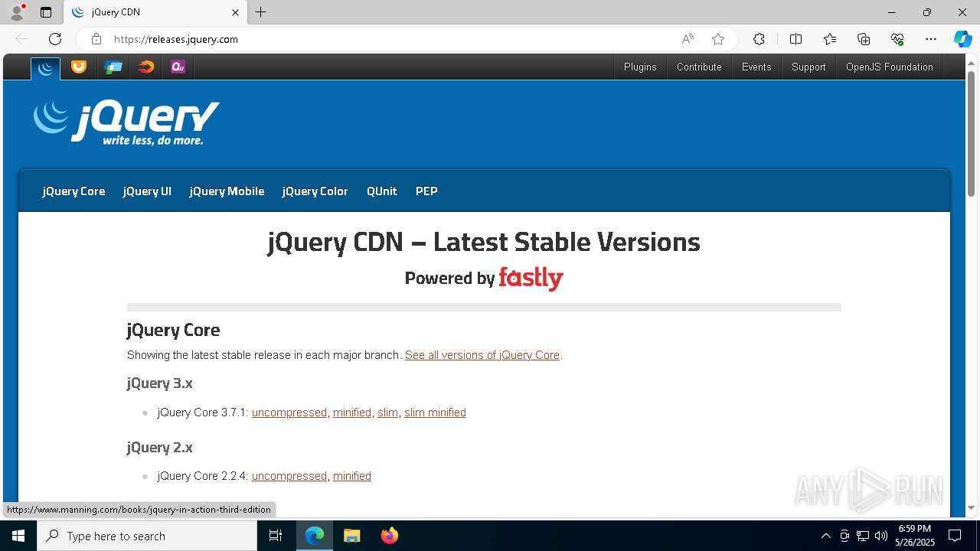The image size is (980, 551).
Task: Click the jQuery CDN browser tab
Action: [156, 13]
